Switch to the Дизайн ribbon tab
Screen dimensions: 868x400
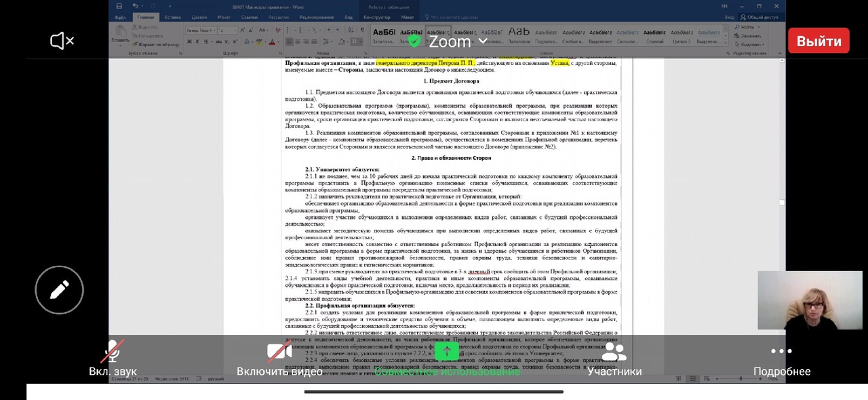click(199, 17)
